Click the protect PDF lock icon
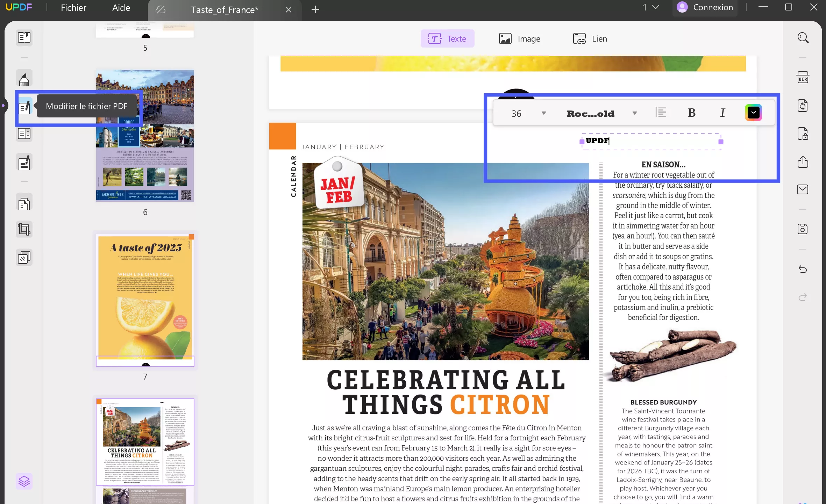 point(803,134)
